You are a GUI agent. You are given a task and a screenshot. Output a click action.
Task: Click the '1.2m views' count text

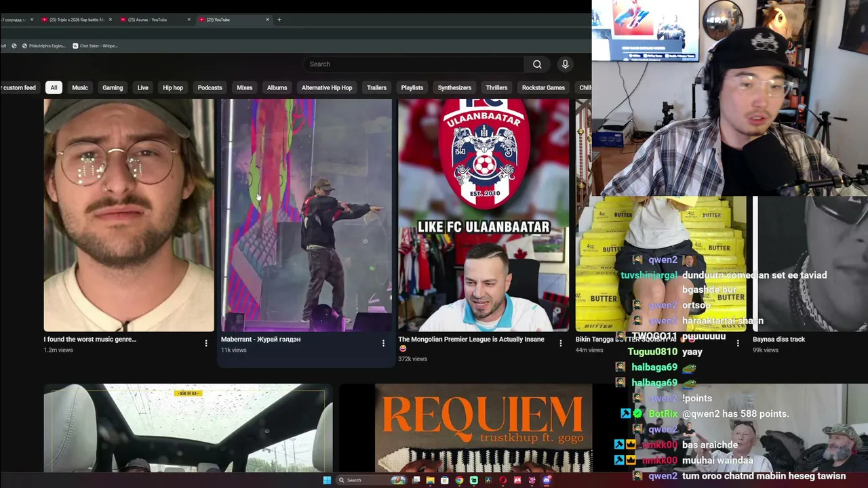click(58, 350)
